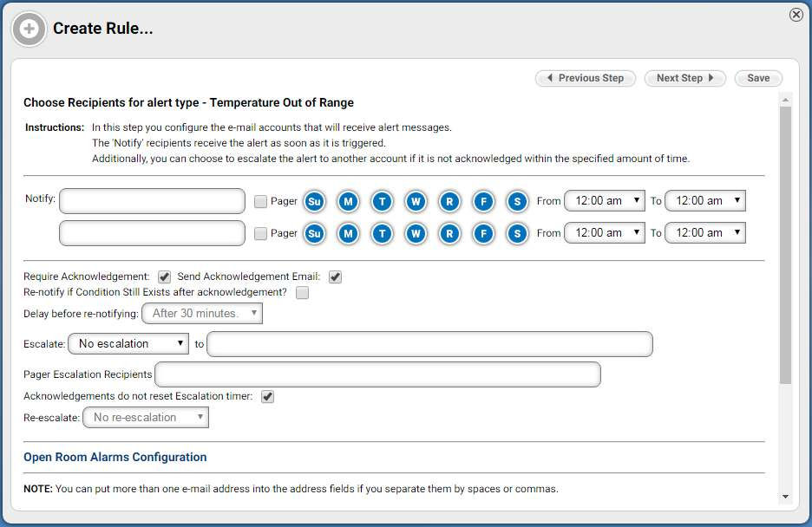Click the scrollbar down arrow

coord(786,497)
